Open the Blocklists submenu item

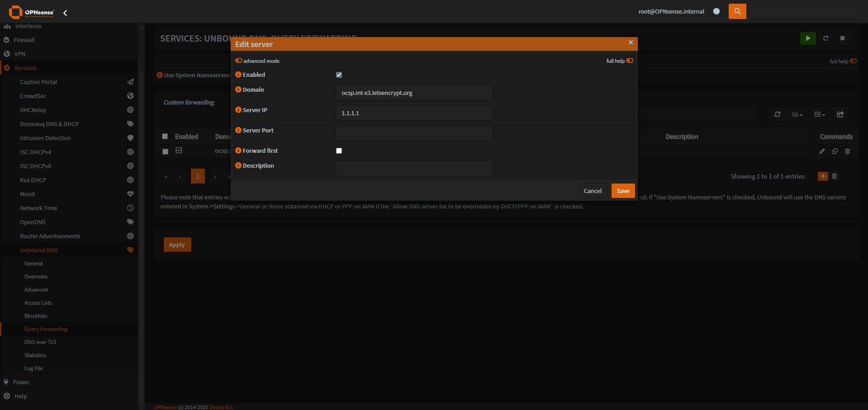click(x=36, y=316)
